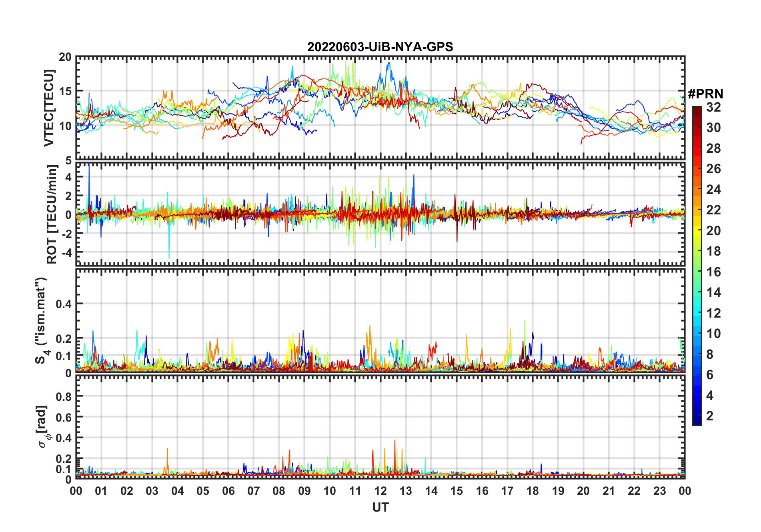Click colorbar tick label 12
Screen dimensions: 761x532
tap(713, 313)
